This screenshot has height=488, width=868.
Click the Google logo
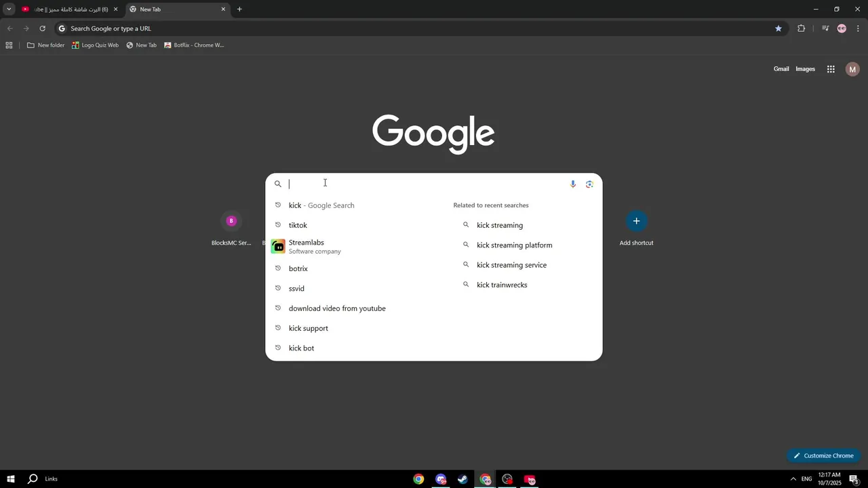pyautogui.click(x=433, y=134)
